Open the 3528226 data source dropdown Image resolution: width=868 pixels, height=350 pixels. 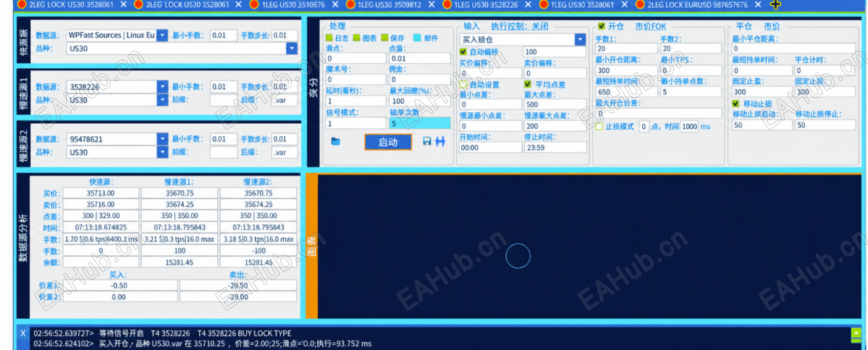click(162, 87)
